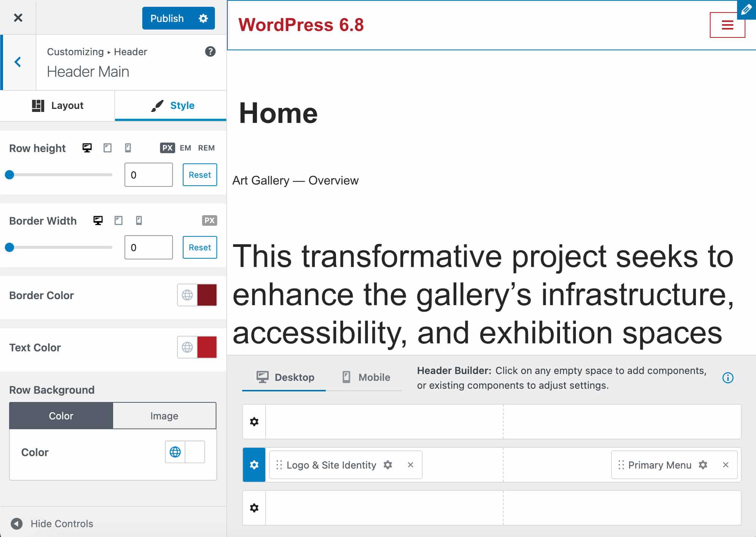
Task: Set Row height unit to EM
Action: (x=185, y=148)
